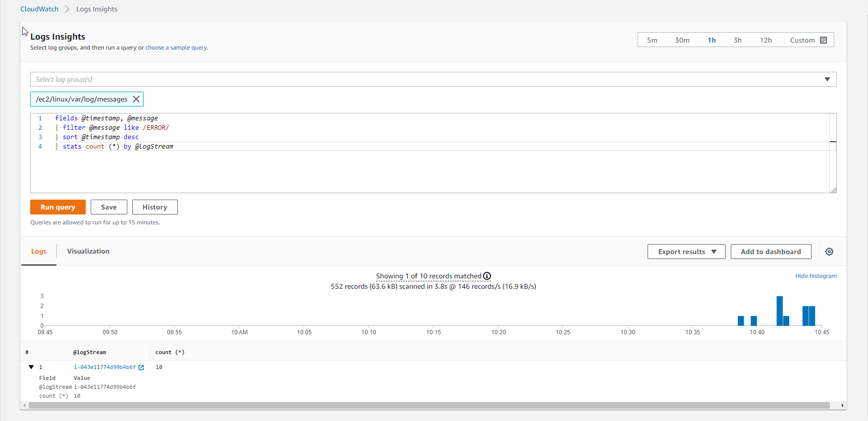The height and width of the screenshot is (421, 868).
Task: Set time range to 5m
Action: coord(652,40)
